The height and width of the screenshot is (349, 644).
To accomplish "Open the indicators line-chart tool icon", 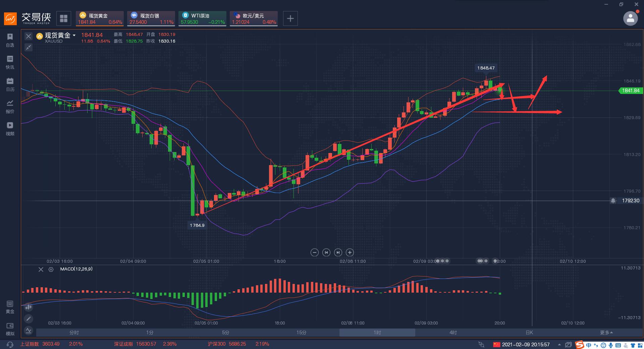I will click(29, 330).
